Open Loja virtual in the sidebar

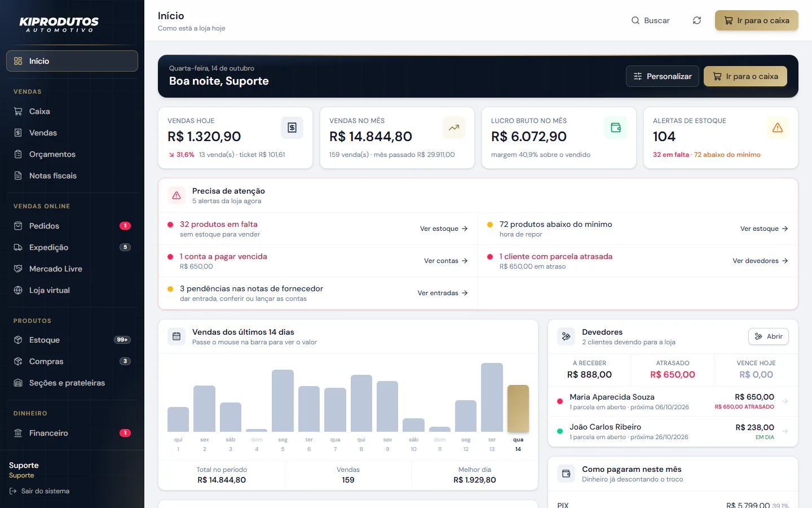[72, 290]
